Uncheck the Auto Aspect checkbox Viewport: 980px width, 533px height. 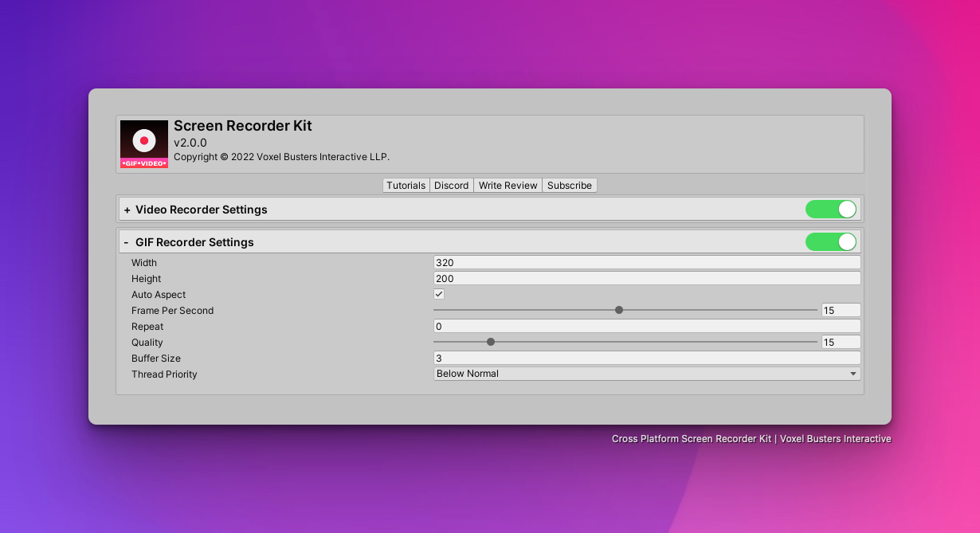pyautogui.click(x=439, y=294)
